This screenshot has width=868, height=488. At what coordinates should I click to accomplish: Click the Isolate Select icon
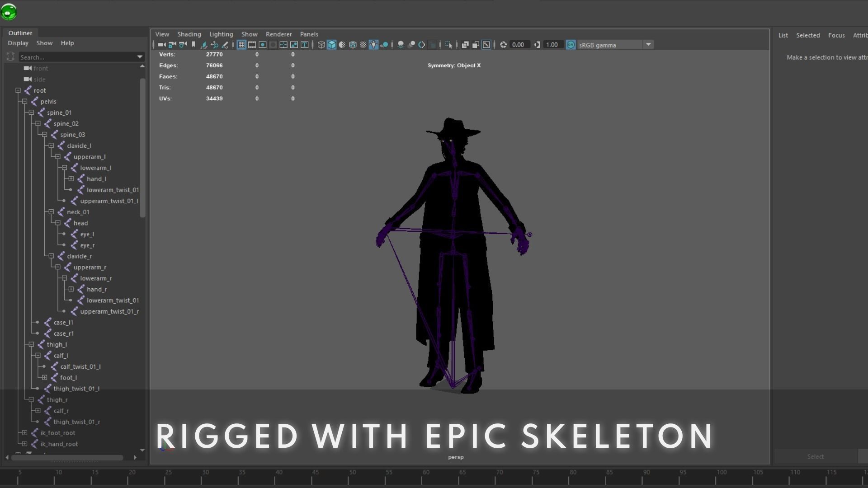click(x=449, y=45)
